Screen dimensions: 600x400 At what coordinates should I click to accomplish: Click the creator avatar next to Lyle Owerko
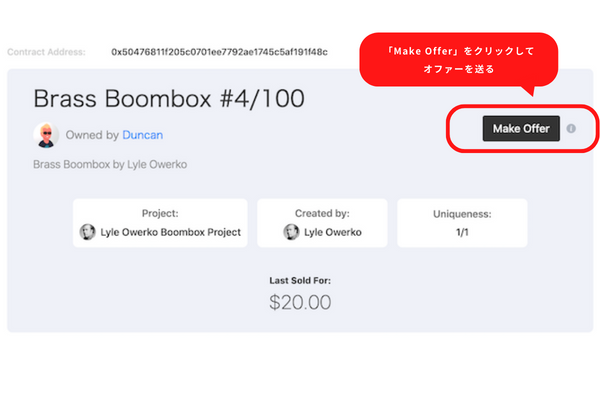(291, 232)
